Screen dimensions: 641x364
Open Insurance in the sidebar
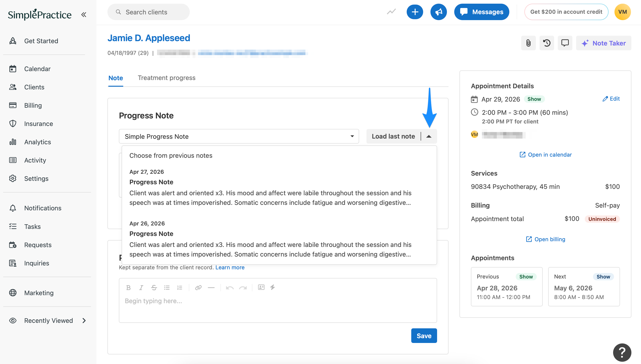coord(38,123)
